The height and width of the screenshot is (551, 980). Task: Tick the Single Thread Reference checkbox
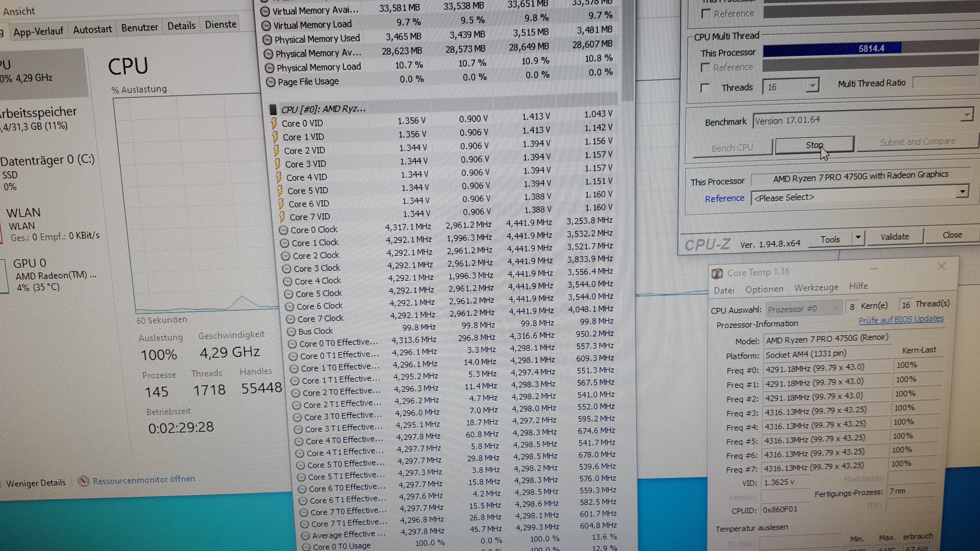coord(706,14)
